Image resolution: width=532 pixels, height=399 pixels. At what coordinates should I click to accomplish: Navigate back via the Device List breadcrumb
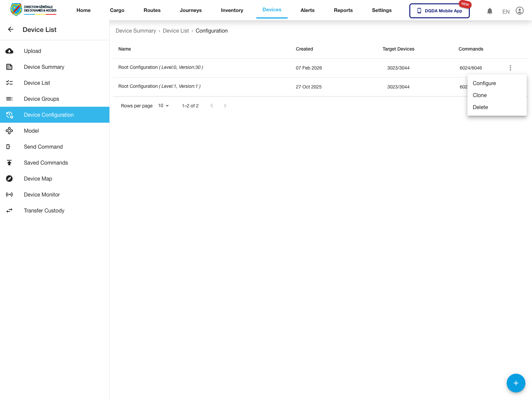pos(176,31)
